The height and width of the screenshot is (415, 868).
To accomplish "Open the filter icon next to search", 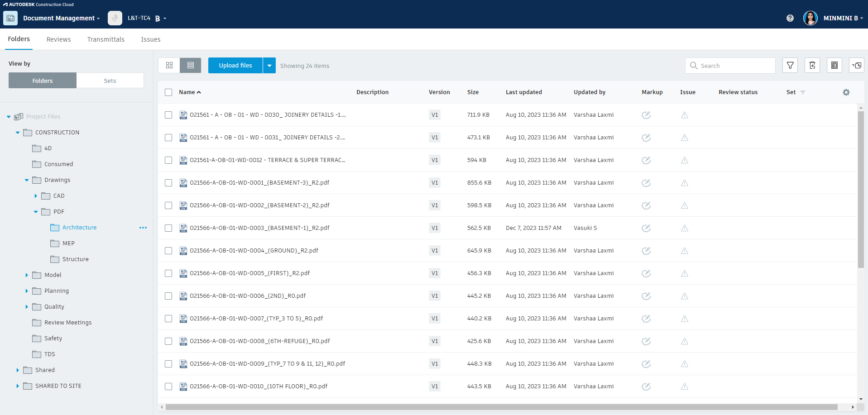I will tap(790, 66).
